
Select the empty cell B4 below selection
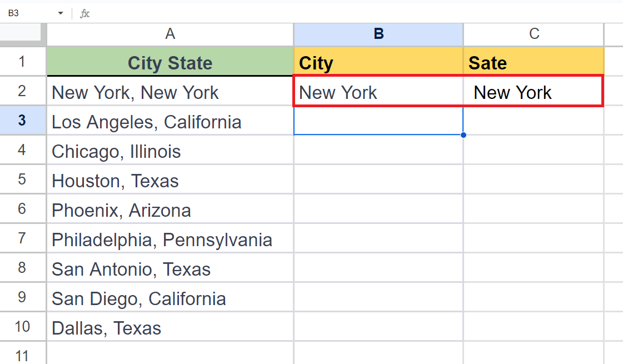click(x=378, y=151)
